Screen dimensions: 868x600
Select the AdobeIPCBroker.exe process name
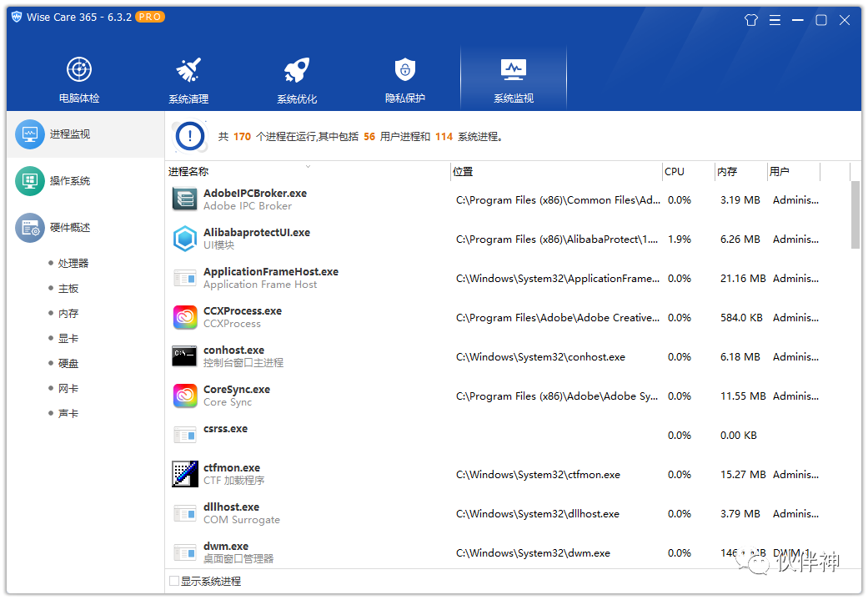click(254, 193)
